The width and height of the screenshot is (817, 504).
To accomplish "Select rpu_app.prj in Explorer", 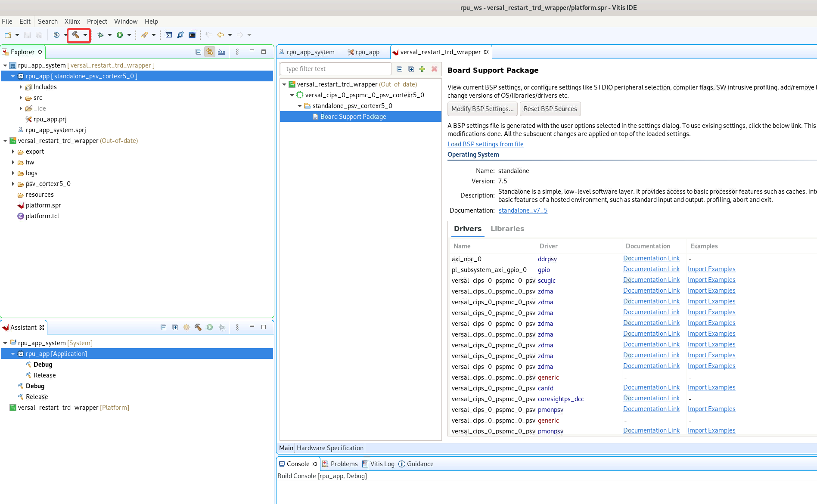I will pos(50,119).
